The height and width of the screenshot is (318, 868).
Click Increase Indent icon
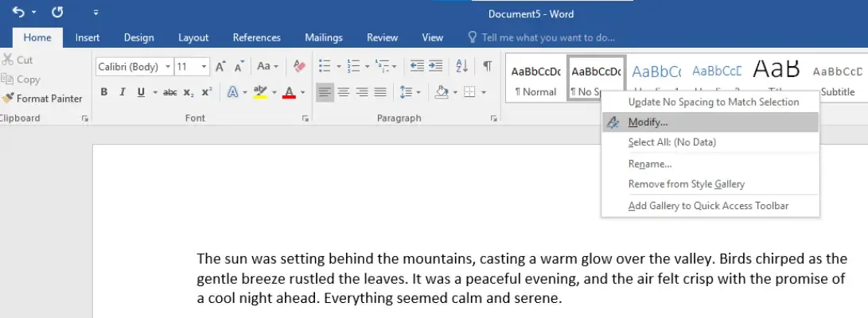click(x=436, y=66)
